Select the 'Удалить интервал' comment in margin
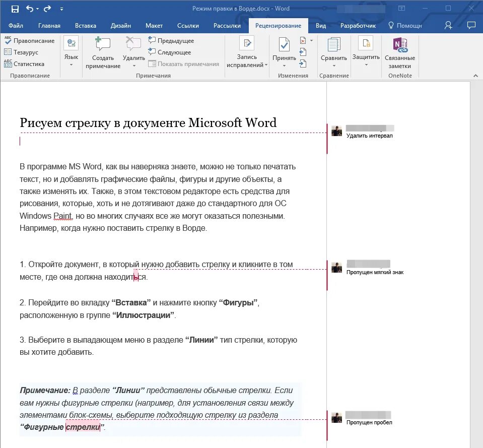Image resolution: width=483 pixels, height=448 pixels. (x=370, y=135)
